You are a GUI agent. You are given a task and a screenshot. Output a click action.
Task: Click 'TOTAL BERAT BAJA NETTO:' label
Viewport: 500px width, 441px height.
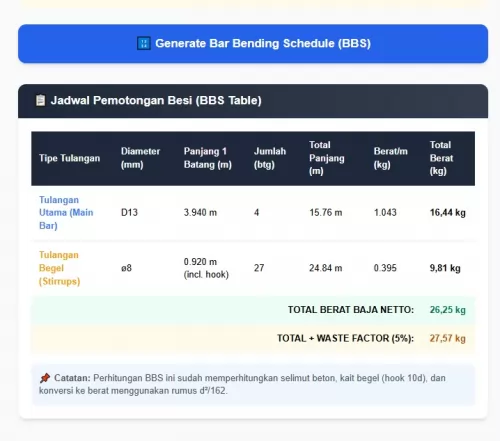tap(351, 310)
